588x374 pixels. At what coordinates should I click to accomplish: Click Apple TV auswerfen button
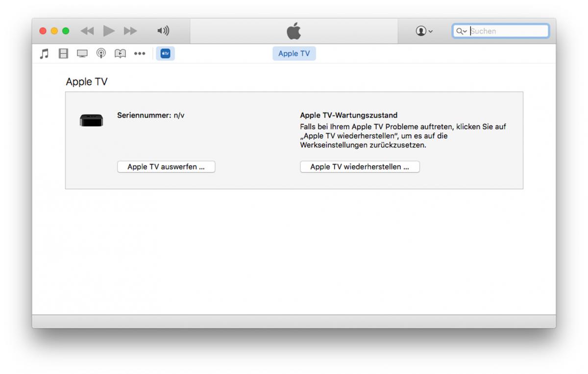166,167
